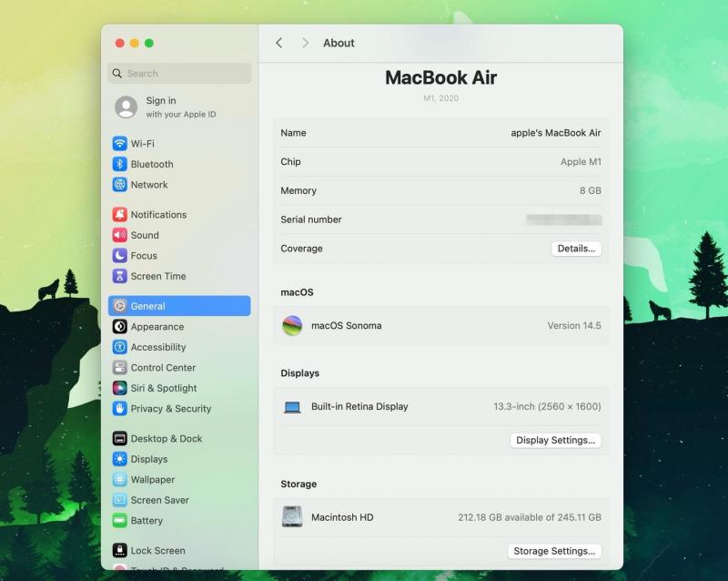Click the M1, 2020 model subtitle
Screen dimensions: 728x581
click(x=440, y=98)
